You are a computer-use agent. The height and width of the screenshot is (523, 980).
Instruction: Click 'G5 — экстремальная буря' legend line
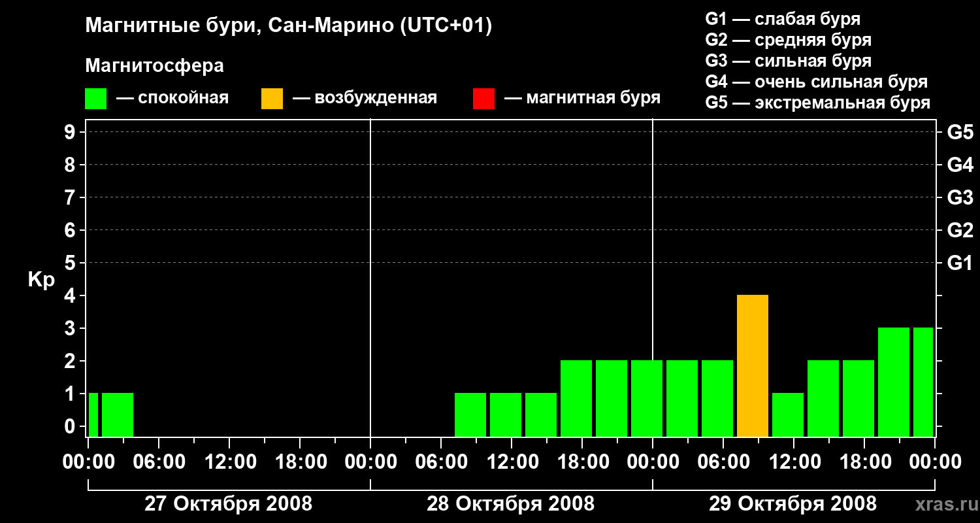point(817,103)
